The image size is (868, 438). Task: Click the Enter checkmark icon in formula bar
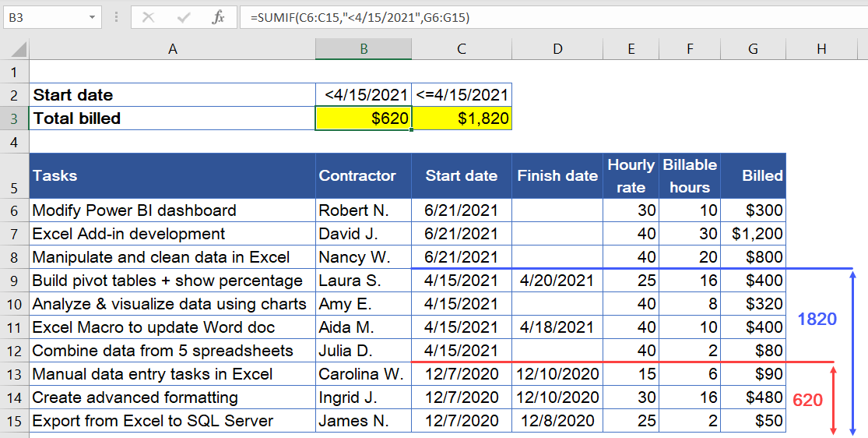click(184, 17)
